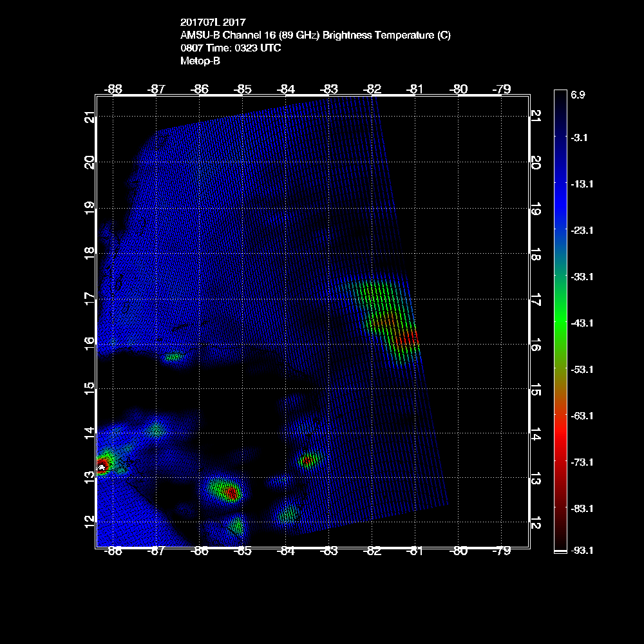This screenshot has width=644, height=644.
Task: Click the -82 longitude label on top axis
Action: click(x=372, y=88)
